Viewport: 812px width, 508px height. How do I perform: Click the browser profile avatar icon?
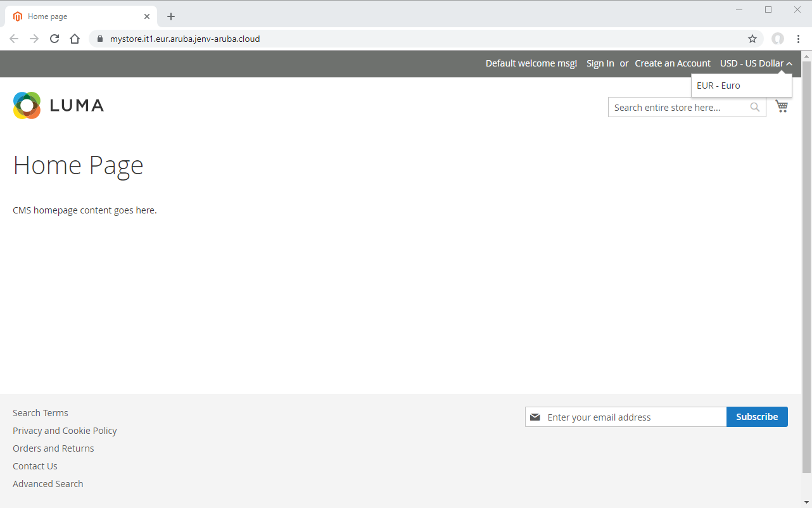[778, 39]
